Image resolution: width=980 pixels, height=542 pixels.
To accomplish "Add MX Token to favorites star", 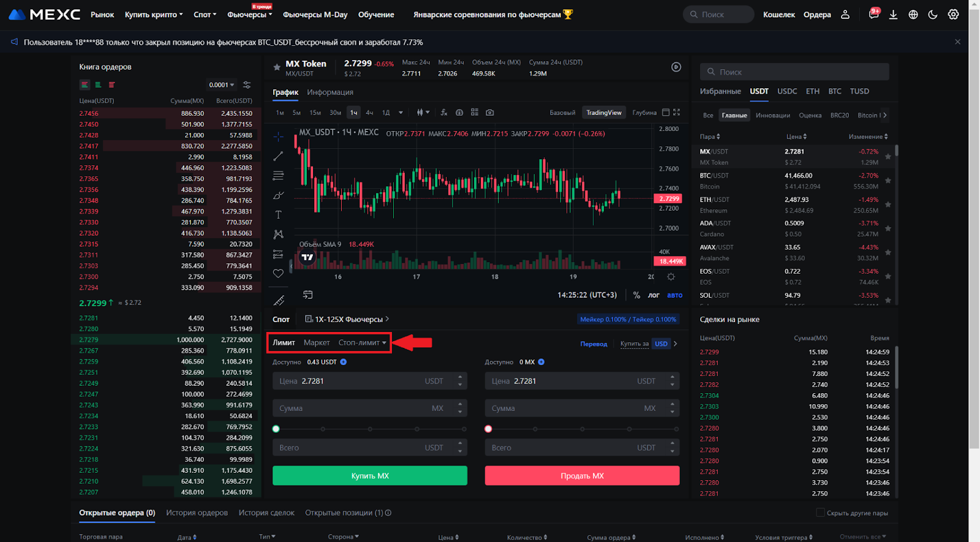I will coord(277,67).
